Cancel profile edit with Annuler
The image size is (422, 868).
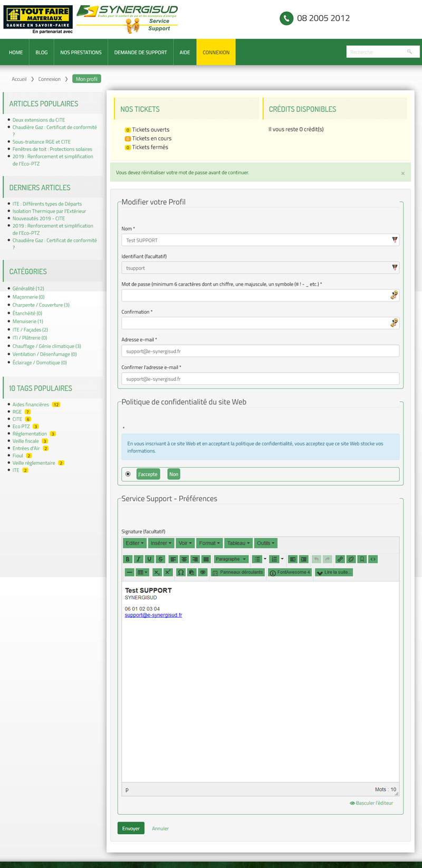160,828
